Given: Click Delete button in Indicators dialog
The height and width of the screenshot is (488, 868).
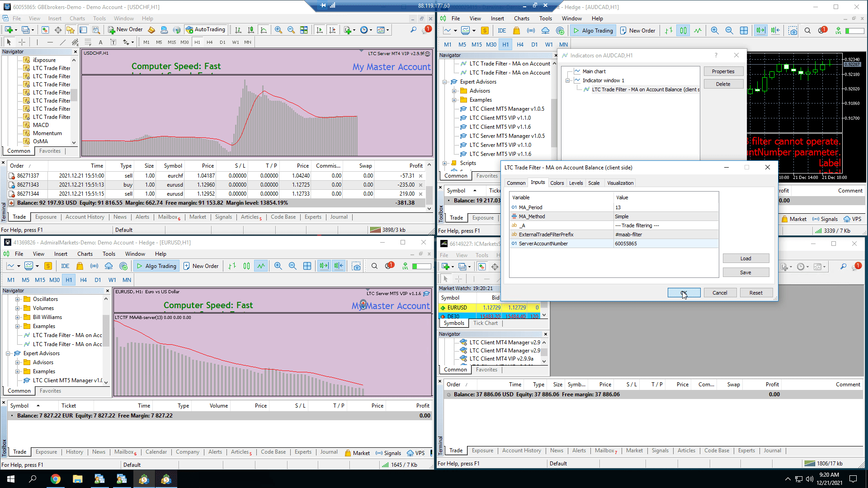Looking at the screenshot, I should click(x=723, y=84).
